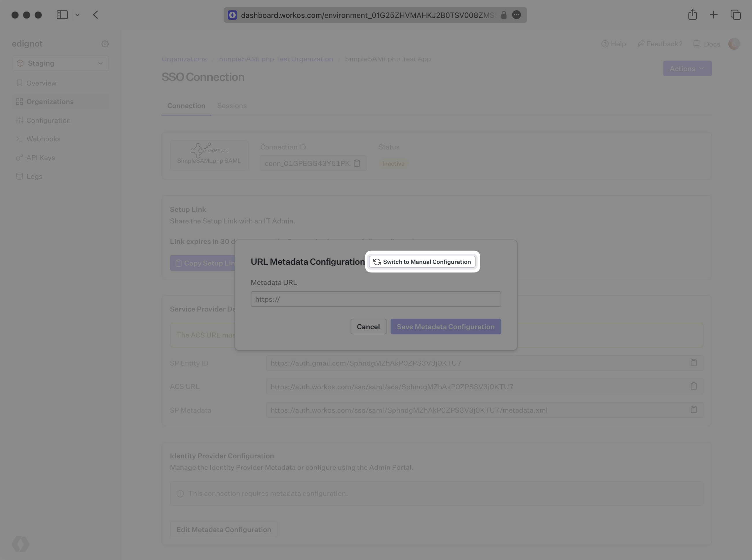Open the Help link

coord(613,44)
